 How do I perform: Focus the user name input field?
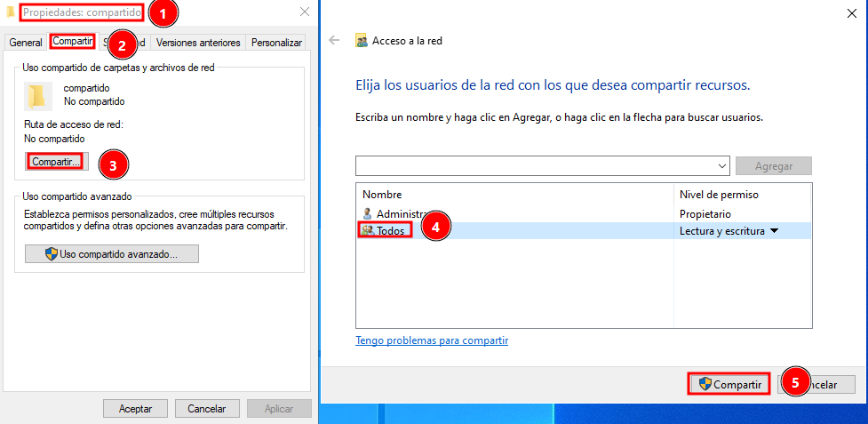tap(543, 166)
